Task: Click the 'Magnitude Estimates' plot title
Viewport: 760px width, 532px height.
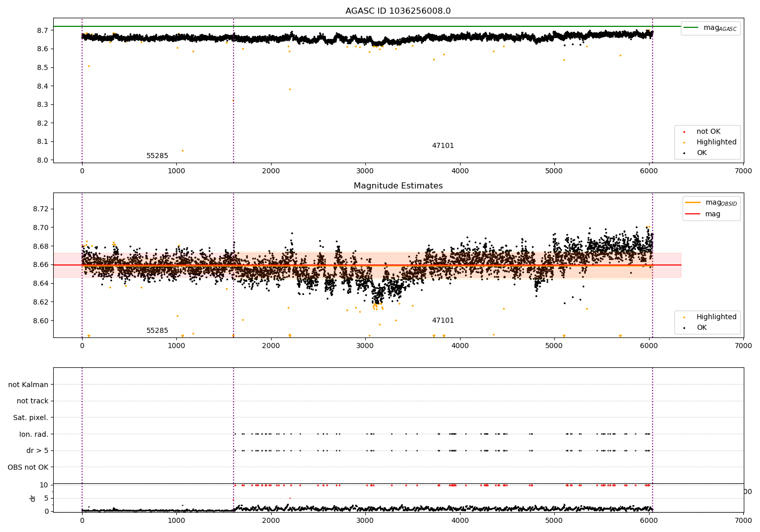Action: (x=398, y=186)
